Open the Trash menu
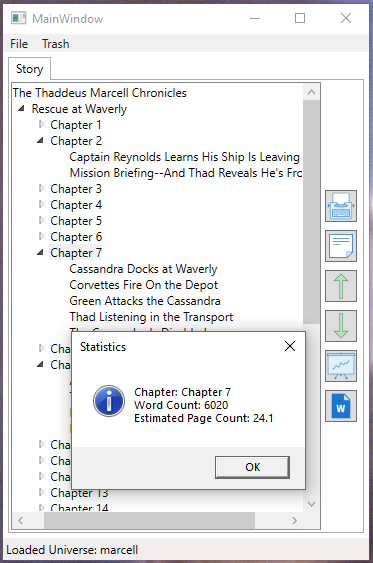 56,44
